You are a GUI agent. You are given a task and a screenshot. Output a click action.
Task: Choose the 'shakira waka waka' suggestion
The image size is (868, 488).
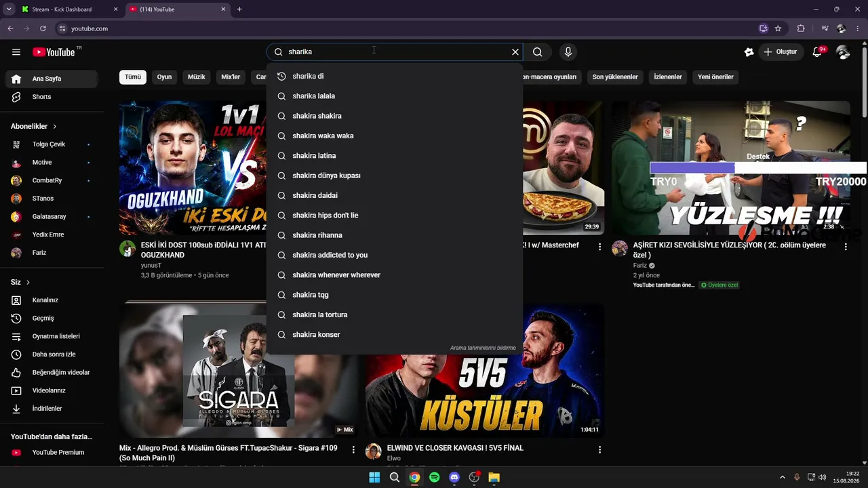pos(395,136)
